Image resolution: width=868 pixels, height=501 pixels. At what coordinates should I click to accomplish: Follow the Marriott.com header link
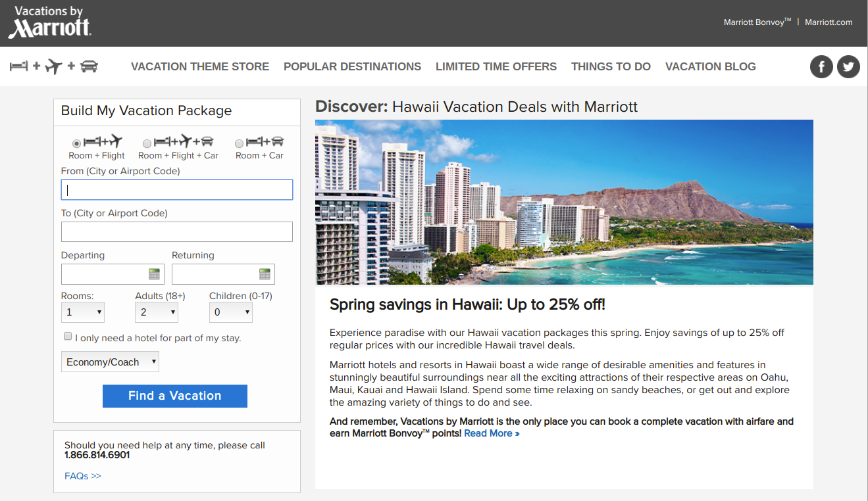tap(829, 22)
